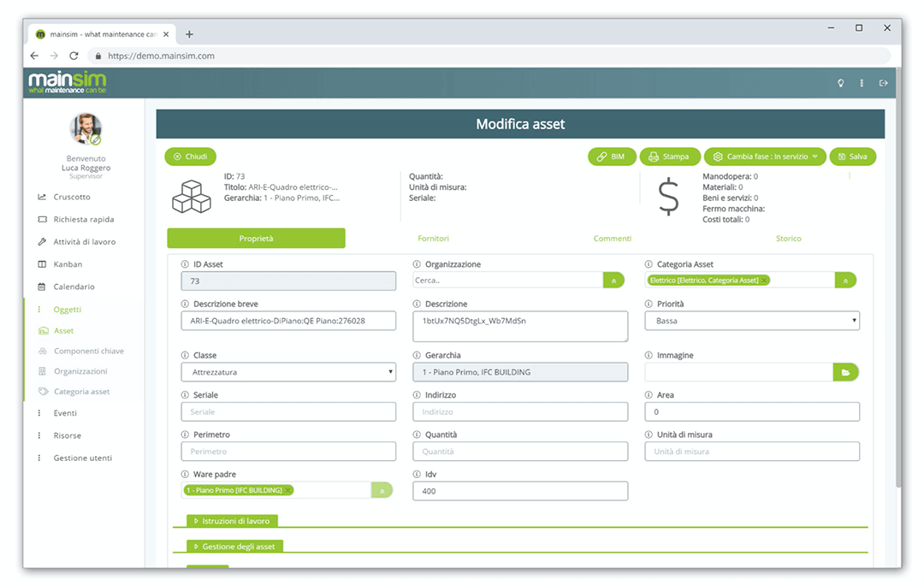Select Categoria asset in sidebar
The image size is (924, 585).
(81, 391)
